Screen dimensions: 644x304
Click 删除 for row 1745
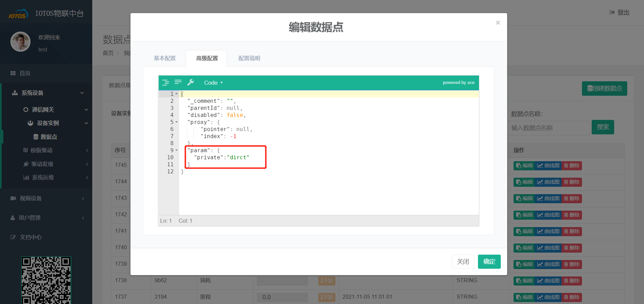coord(572,166)
